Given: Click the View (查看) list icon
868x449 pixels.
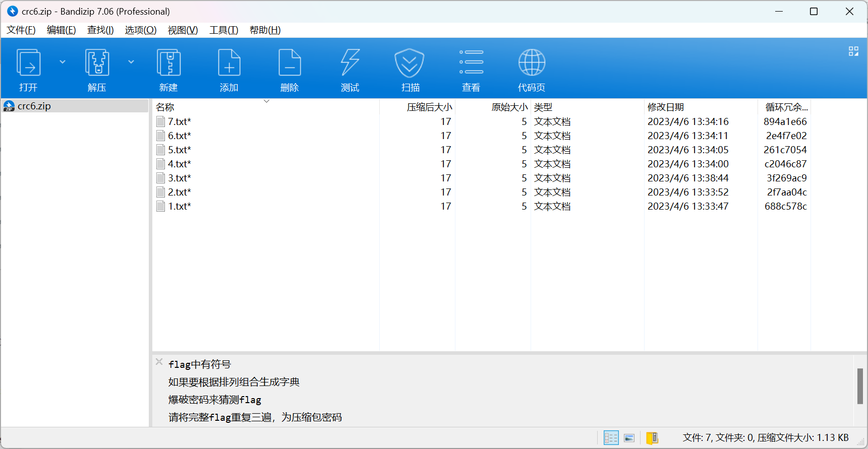Looking at the screenshot, I should [x=471, y=62].
